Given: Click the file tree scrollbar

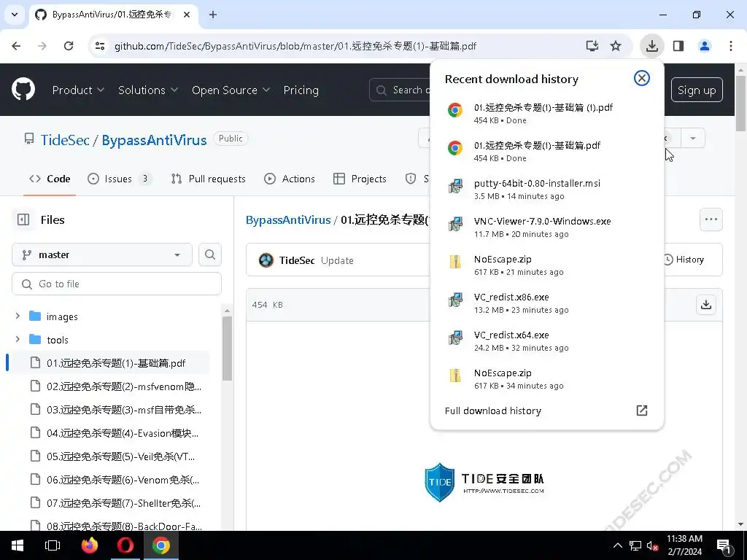Looking at the screenshot, I should pos(228,348).
